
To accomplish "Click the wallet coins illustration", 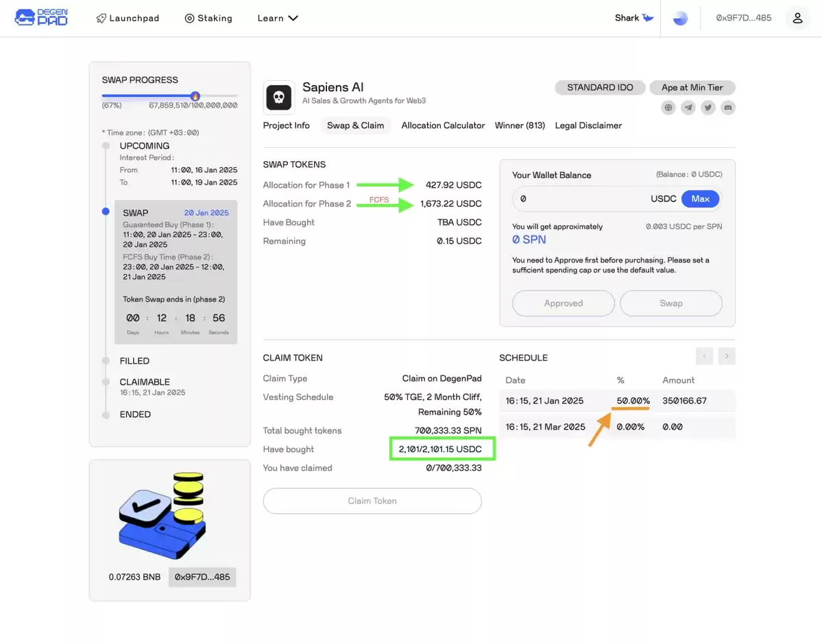I will point(162,515).
